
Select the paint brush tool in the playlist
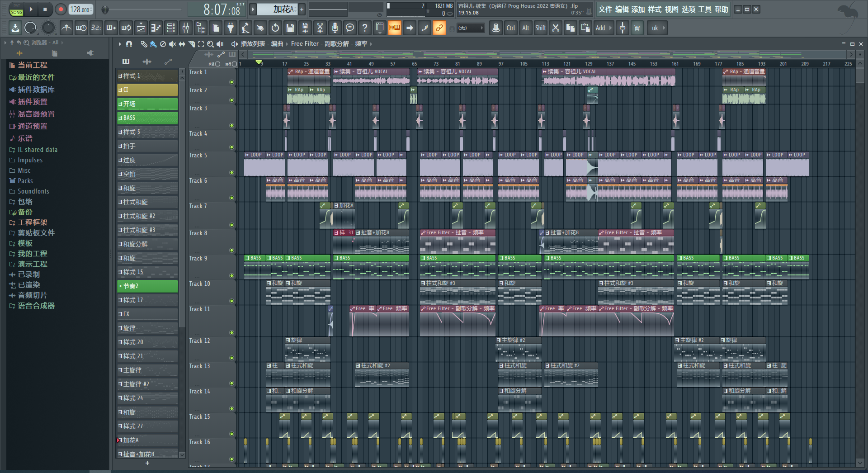click(x=153, y=44)
